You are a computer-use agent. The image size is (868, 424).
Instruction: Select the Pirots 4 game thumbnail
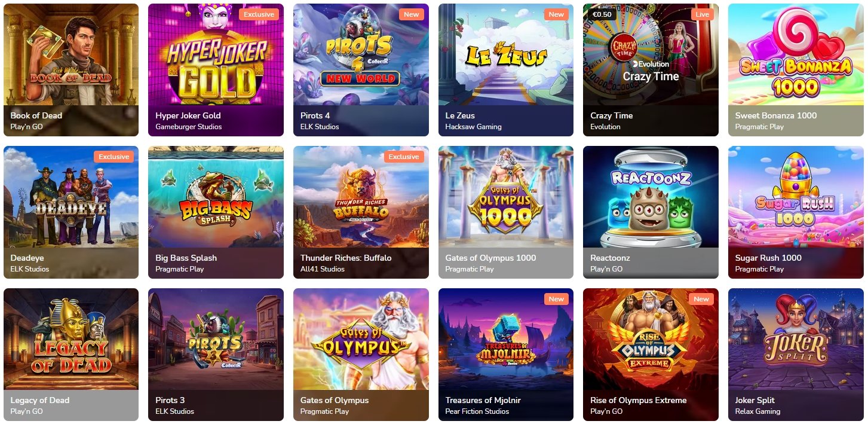pos(361,70)
